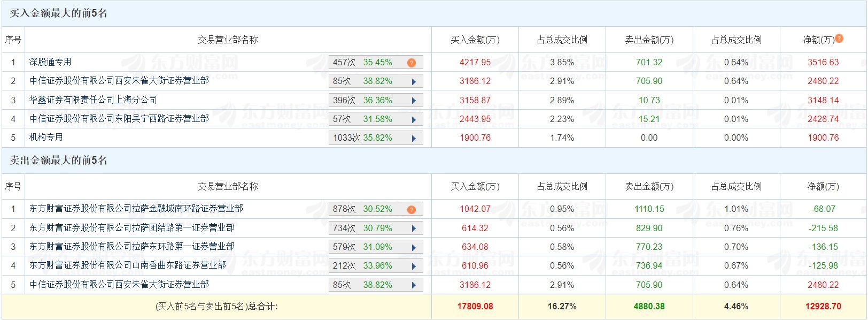Open 东方财富证券拉萨东环路第一证券营业部 link
The image size is (868, 320).
click(132, 247)
